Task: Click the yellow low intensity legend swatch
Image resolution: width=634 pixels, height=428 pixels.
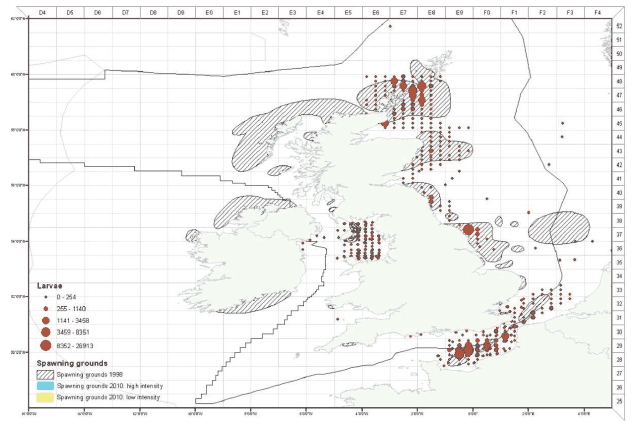Action: [x=45, y=397]
